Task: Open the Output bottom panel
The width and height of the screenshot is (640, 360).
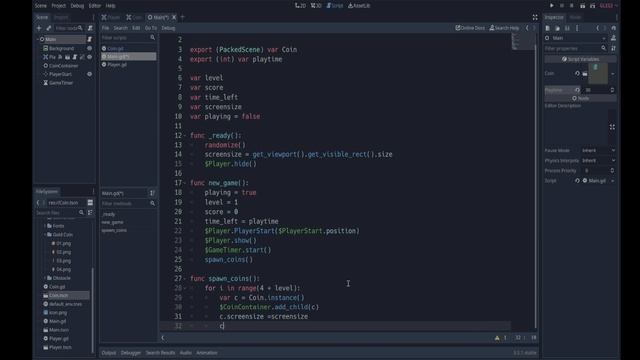Action: (109, 353)
